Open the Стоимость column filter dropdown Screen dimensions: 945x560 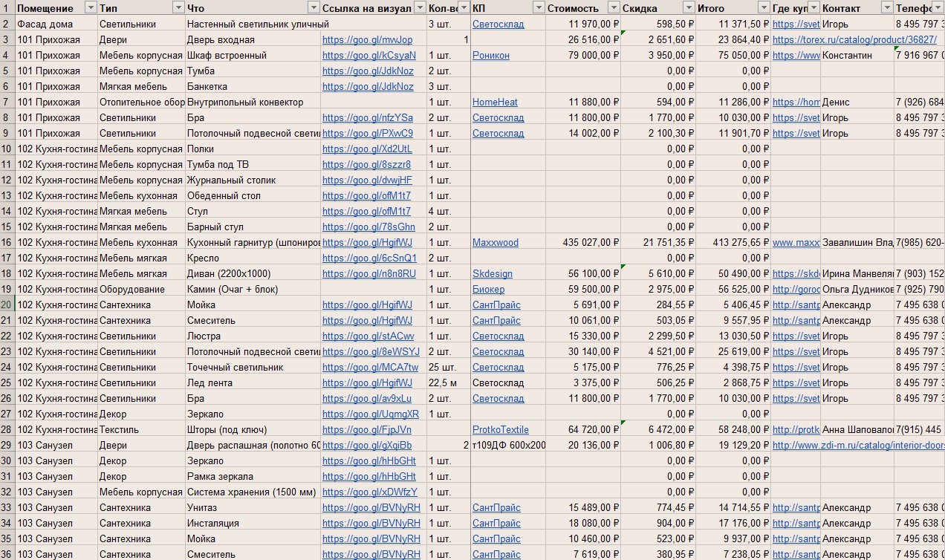(614, 7)
